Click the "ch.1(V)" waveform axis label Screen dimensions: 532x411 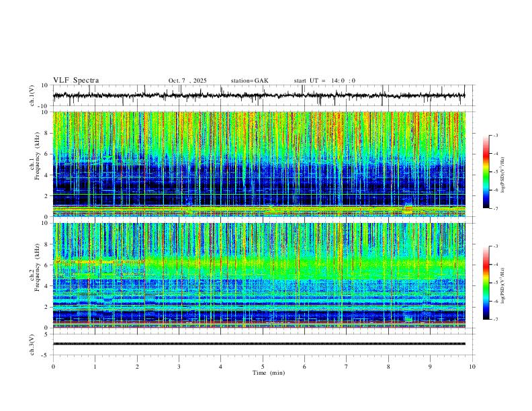pos(32,95)
